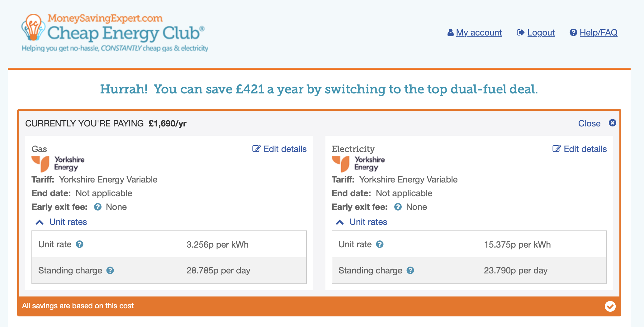Click the Gas Edit details pencil icon
The height and width of the screenshot is (327, 644).
pyautogui.click(x=256, y=149)
